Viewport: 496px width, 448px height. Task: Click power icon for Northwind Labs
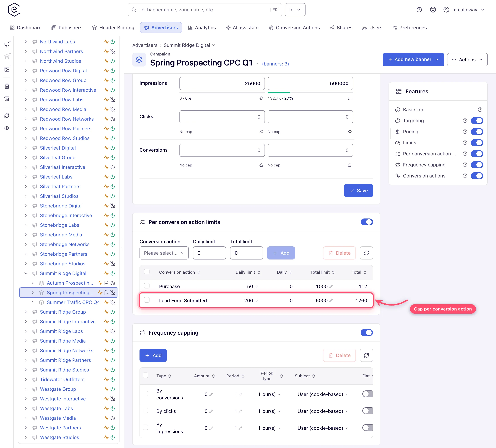(113, 42)
